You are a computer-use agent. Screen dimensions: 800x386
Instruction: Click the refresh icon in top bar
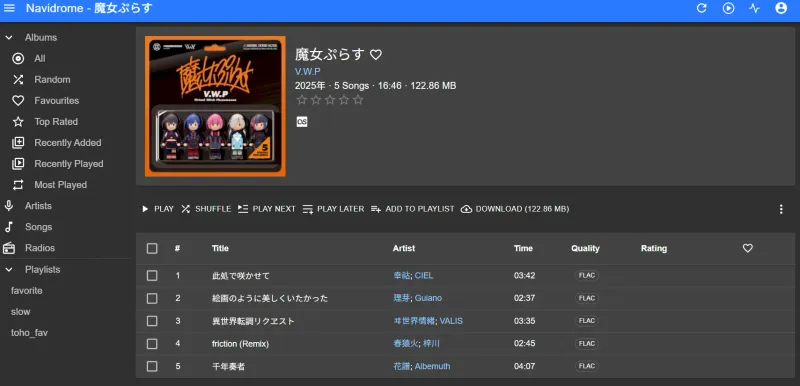click(702, 8)
